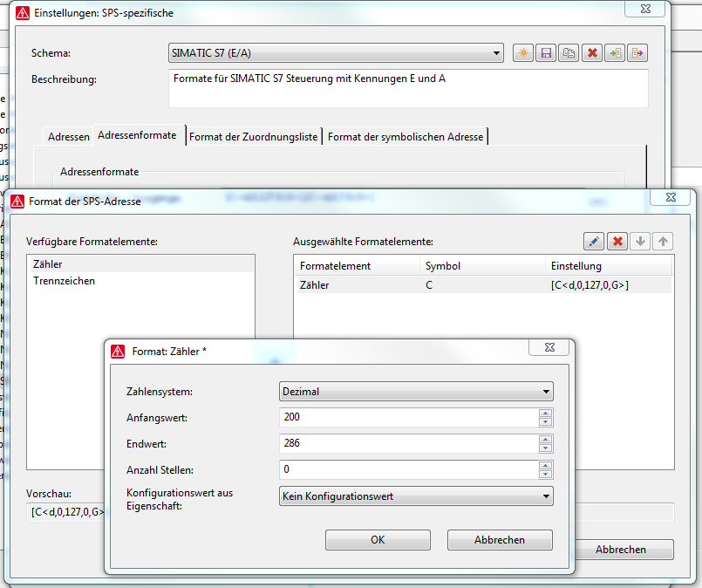Open the Schema dropdown showing SIMATIC S7 (E/A)
This screenshot has width=702, height=588.
tap(336, 53)
